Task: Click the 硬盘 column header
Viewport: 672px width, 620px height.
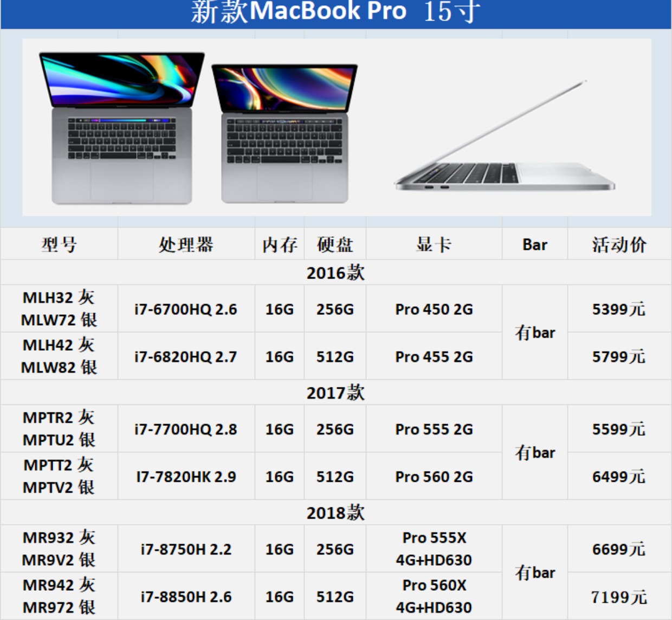Action: [x=335, y=244]
